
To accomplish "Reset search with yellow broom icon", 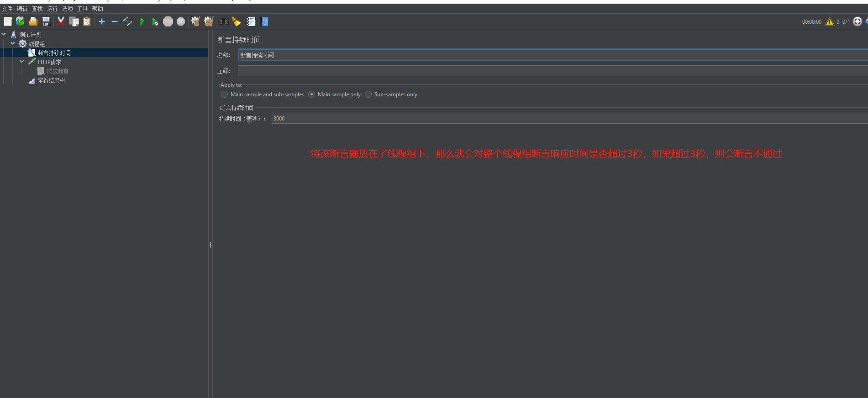I will [237, 21].
